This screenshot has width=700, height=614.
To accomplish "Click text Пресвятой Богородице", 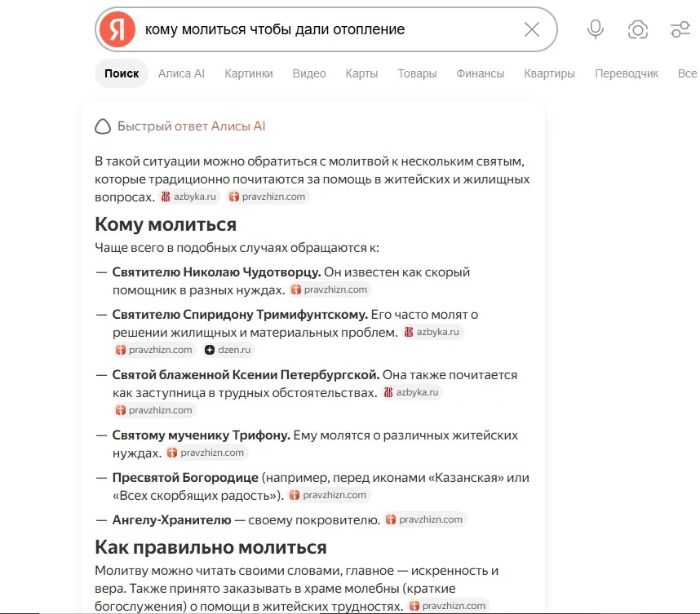I will point(185,478).
